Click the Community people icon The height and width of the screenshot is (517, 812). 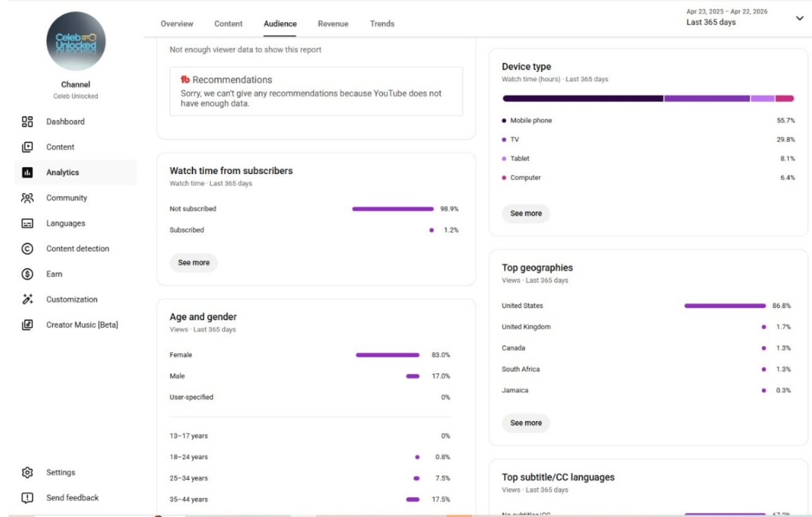pos(27,198)
